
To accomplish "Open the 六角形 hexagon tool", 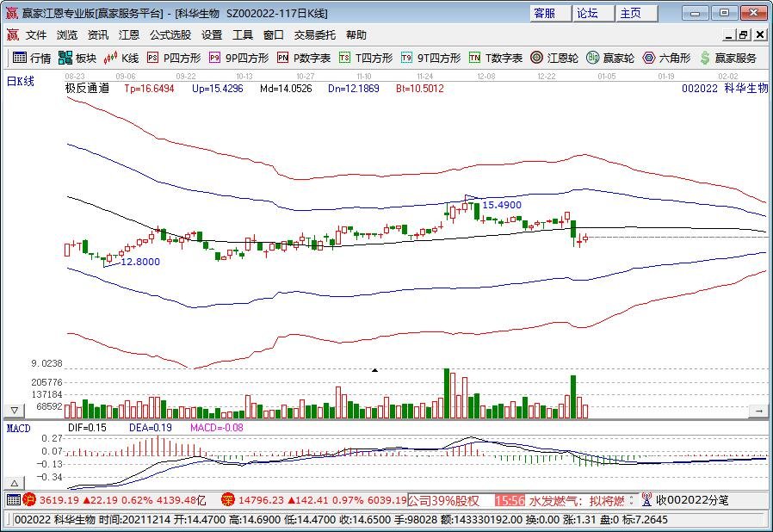I will point(666,59).
